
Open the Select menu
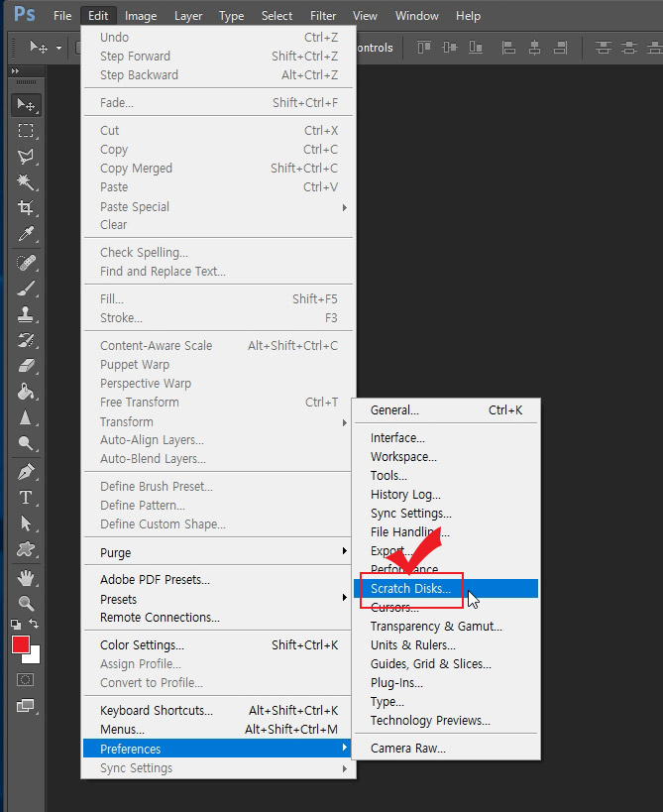click(x=276, y=16)
